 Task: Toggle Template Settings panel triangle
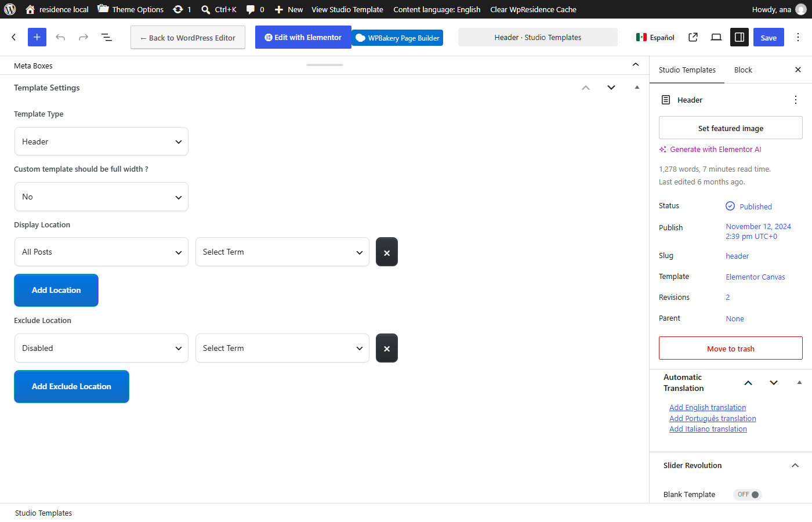tap(637, 88)
